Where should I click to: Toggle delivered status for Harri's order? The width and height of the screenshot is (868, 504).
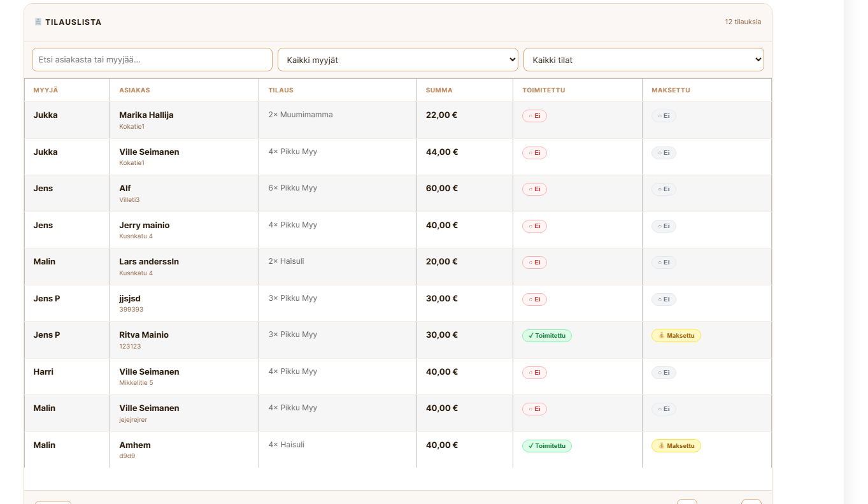(x=534, y=373)
